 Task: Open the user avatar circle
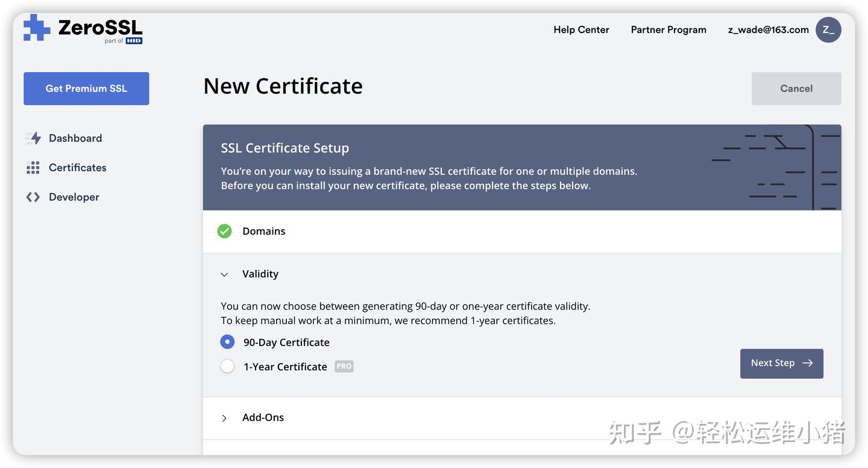[x=828, y=30]
